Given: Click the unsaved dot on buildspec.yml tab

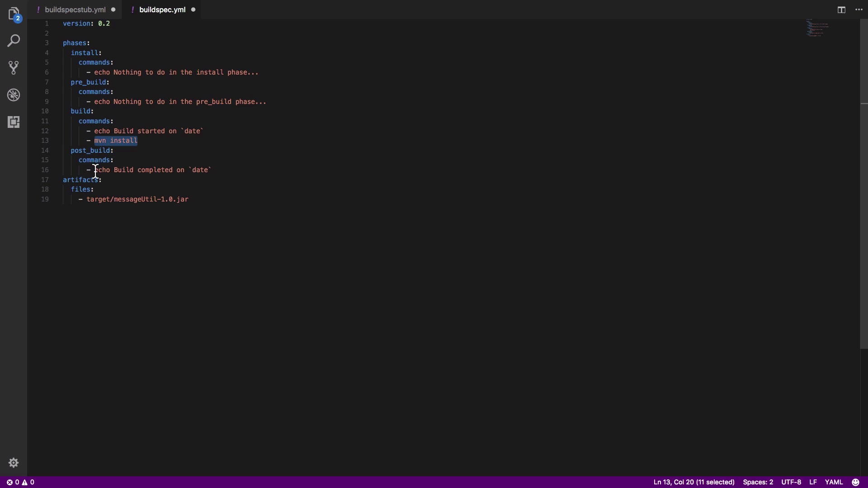Looking at the screenshot, I should [193, 10].
